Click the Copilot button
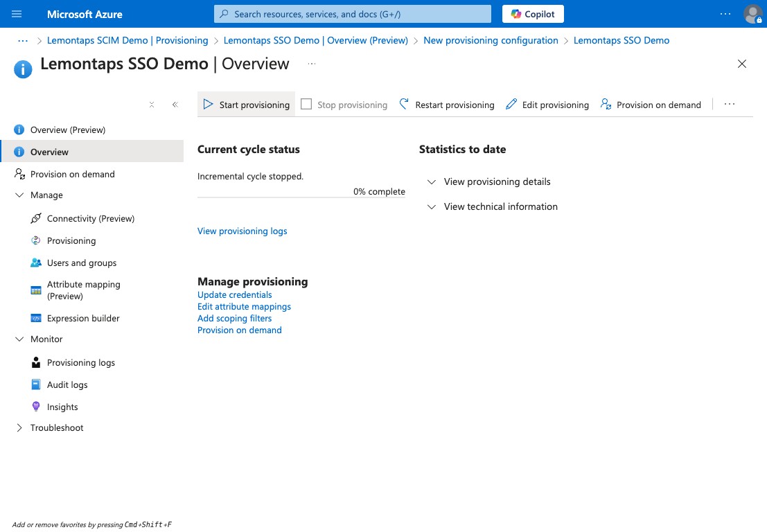The height and width of the screenshot is (532, 767). pyautogui.click(x=533, y=14)
